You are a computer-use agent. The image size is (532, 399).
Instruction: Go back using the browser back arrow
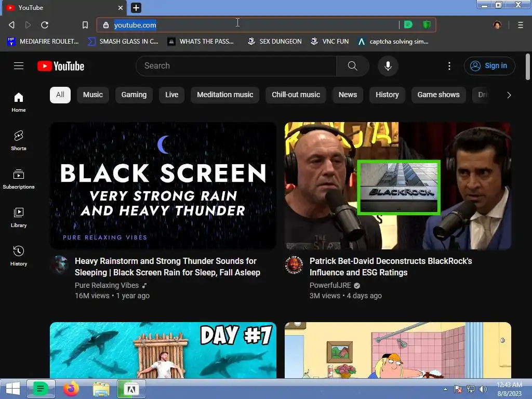point(11,25)
